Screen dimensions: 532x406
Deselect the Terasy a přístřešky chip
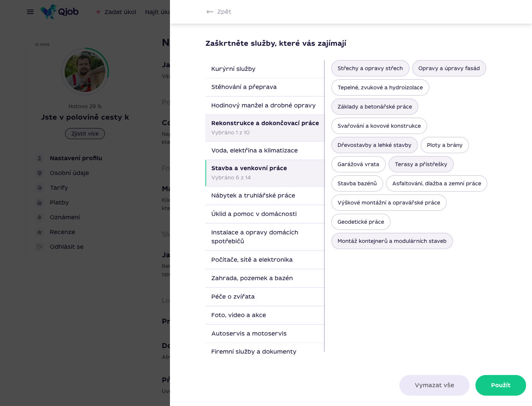(x=421, y=164)
